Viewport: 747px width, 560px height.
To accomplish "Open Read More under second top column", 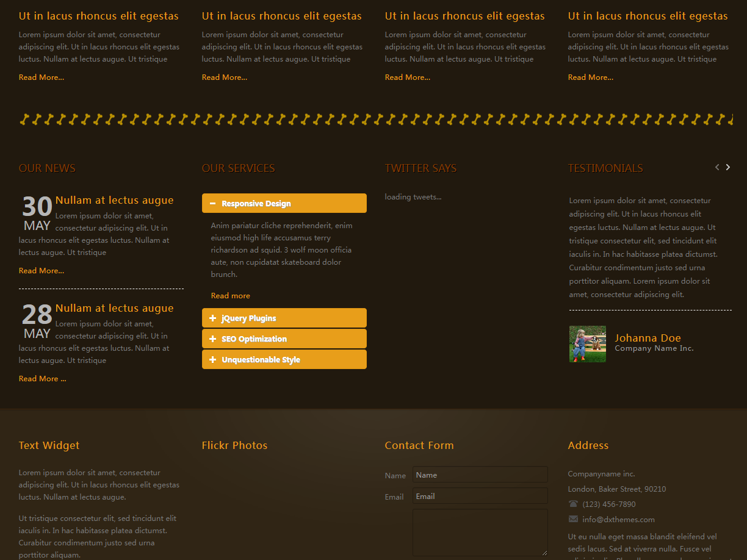I will coord(225,77).
